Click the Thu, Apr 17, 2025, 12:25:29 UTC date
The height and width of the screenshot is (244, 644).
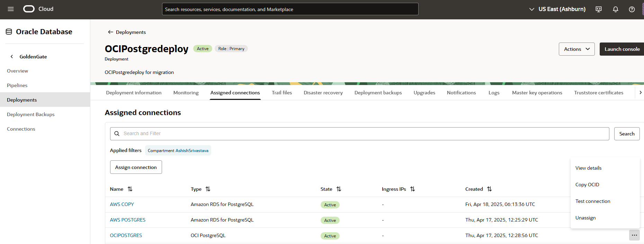point(502,220)
